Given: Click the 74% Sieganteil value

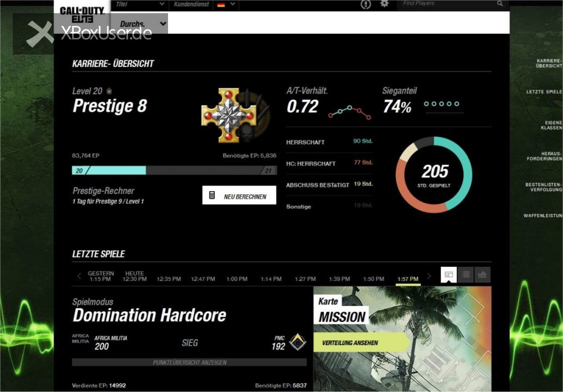Looking at the screenshot, I should 397,107.
